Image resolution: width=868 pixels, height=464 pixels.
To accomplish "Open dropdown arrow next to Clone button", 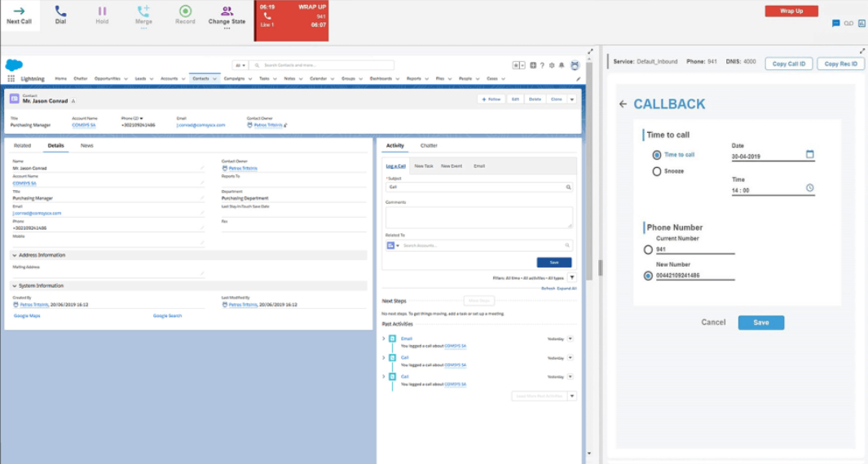I will pos(572,99).
